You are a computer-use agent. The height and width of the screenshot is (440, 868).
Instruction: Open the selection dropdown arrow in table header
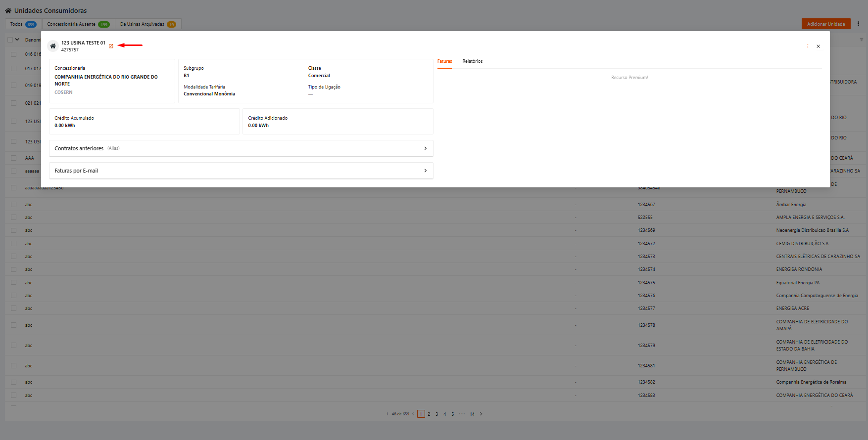pos(17,40)
